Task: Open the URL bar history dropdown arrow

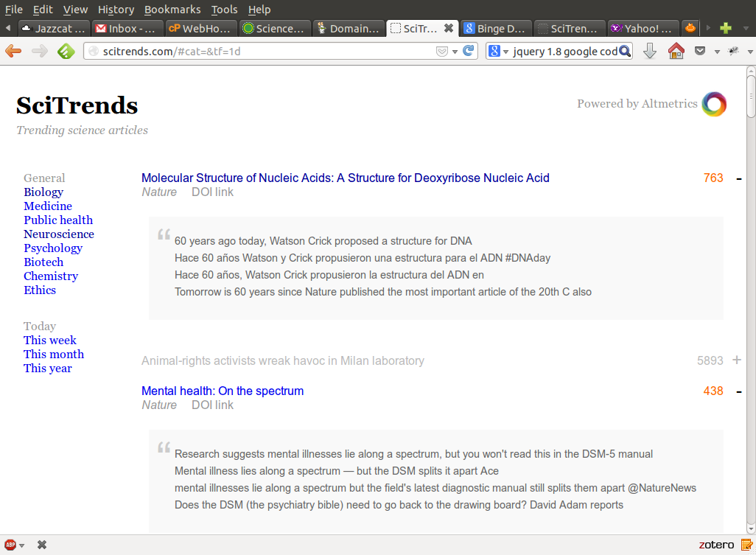Action: pyautogui.click(x=455, y=51)
